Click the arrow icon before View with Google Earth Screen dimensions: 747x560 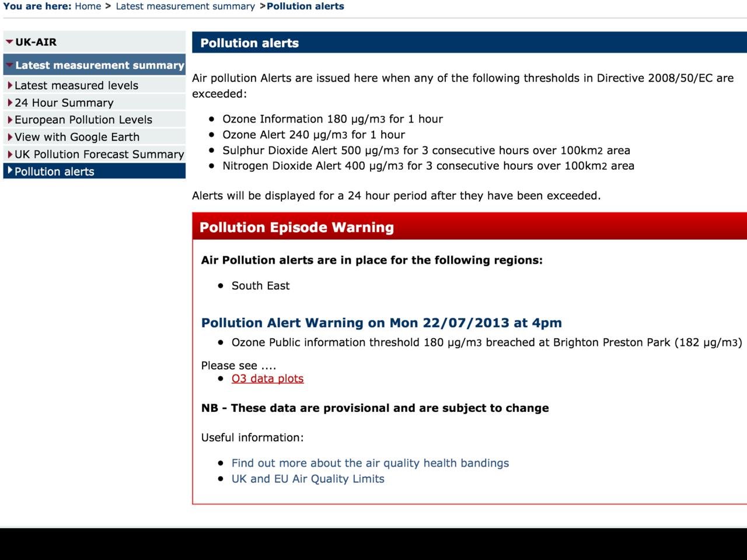(x=10, y=137)
